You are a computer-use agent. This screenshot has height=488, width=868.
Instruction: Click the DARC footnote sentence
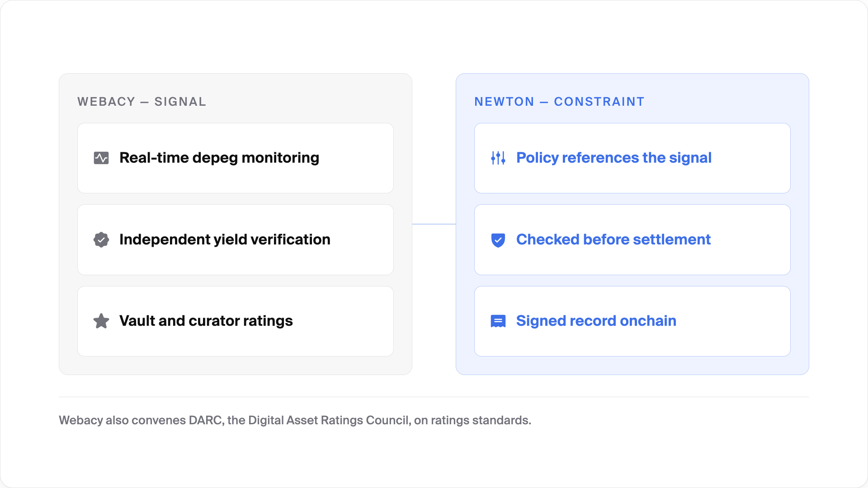[295, 420]
